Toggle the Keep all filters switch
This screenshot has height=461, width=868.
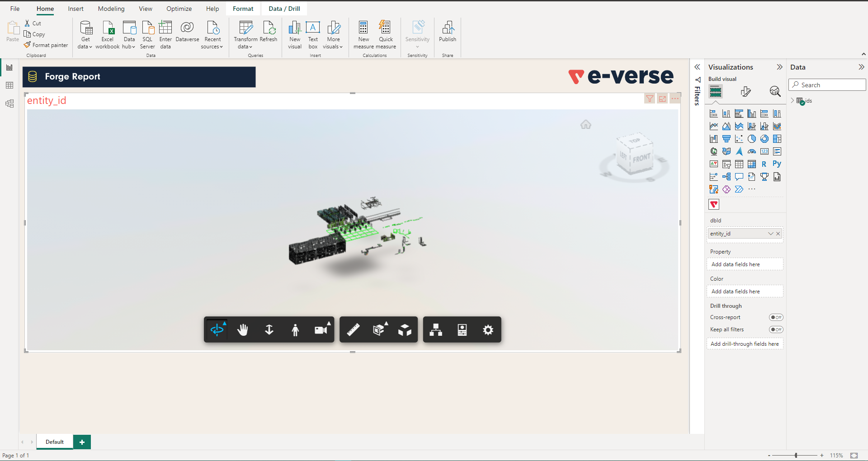776,329
